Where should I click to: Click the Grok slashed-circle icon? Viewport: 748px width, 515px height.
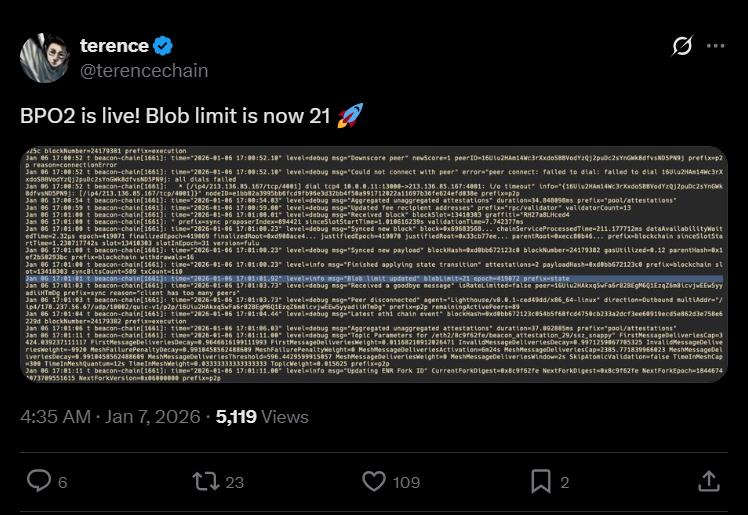coord(683,46)
